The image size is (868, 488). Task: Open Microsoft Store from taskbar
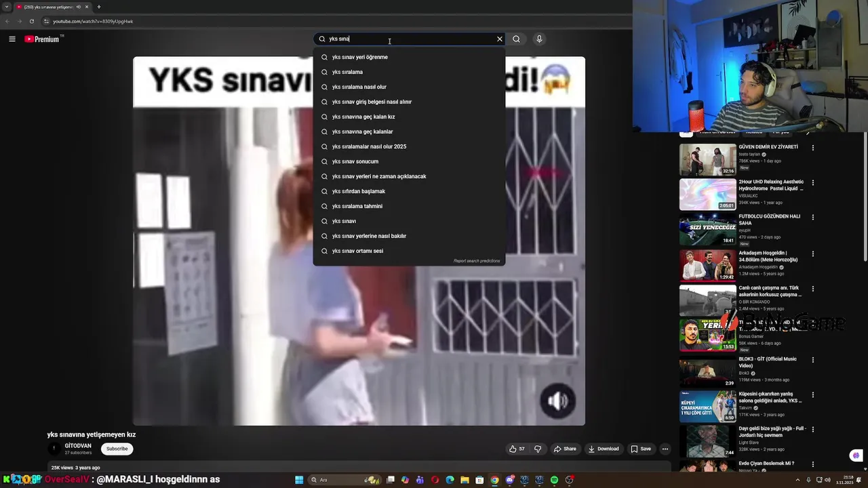[479, 480]
